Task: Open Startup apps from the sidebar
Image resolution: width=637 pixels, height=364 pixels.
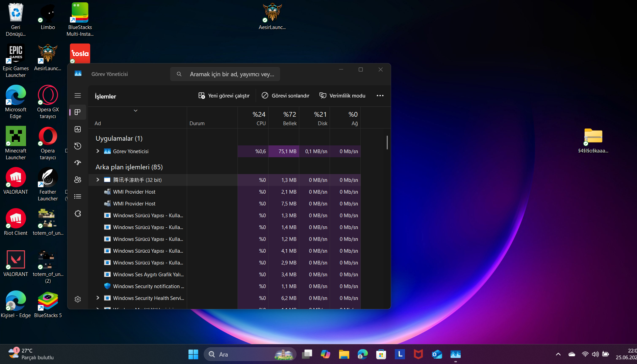Action: 78,163
